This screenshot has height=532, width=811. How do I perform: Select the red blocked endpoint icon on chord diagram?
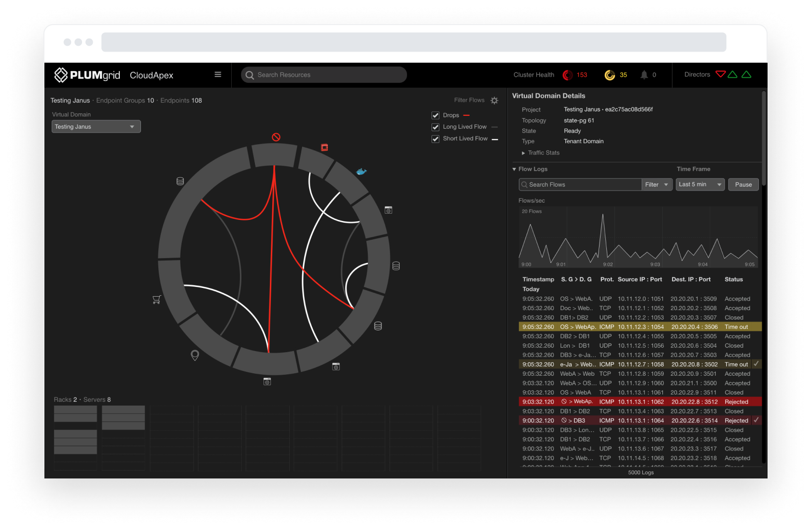click(276, 137)
